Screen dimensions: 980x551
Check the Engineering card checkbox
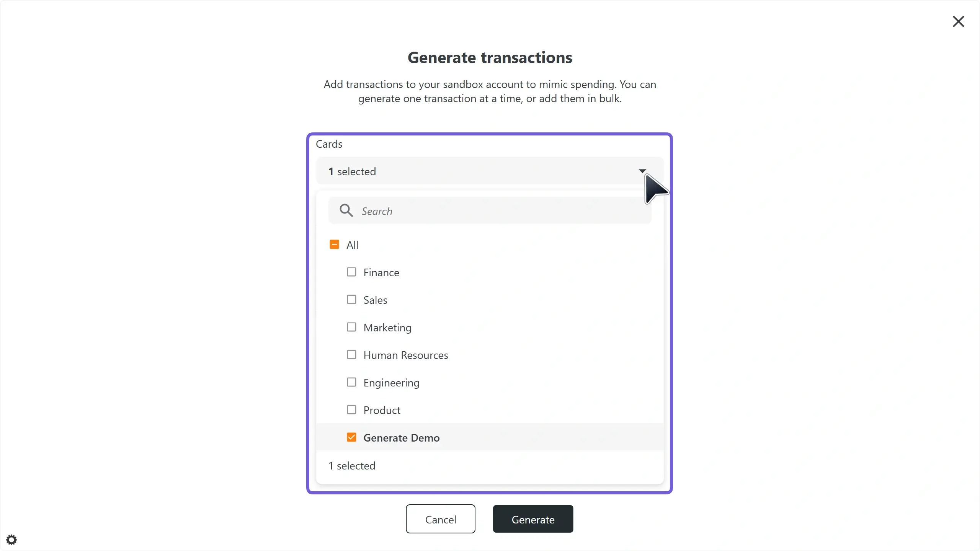(x=351, y=382)
